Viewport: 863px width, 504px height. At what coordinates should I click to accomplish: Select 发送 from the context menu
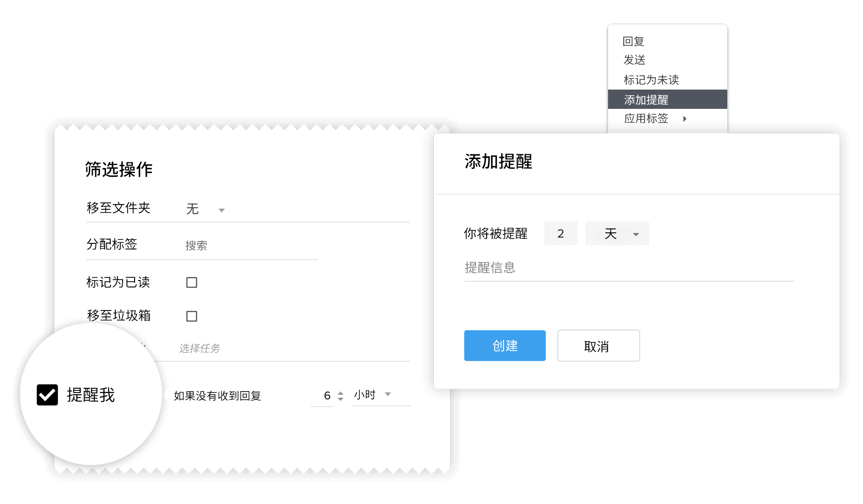[634, 60]
